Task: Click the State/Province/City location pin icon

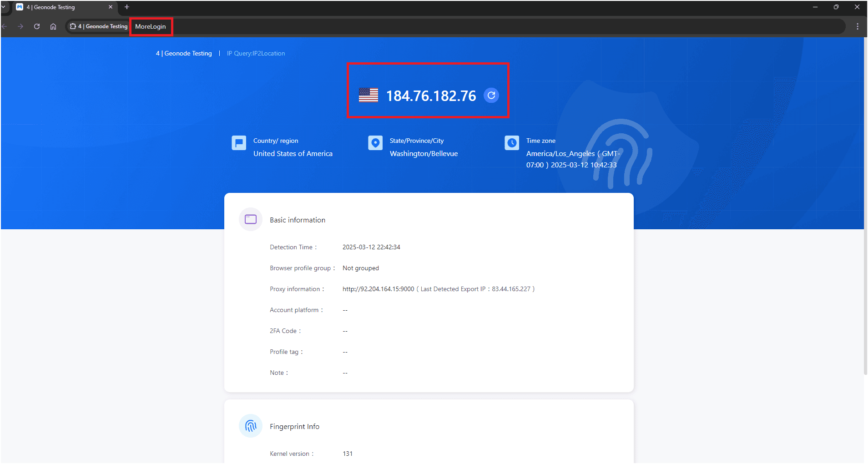Action: click(375, 142)
